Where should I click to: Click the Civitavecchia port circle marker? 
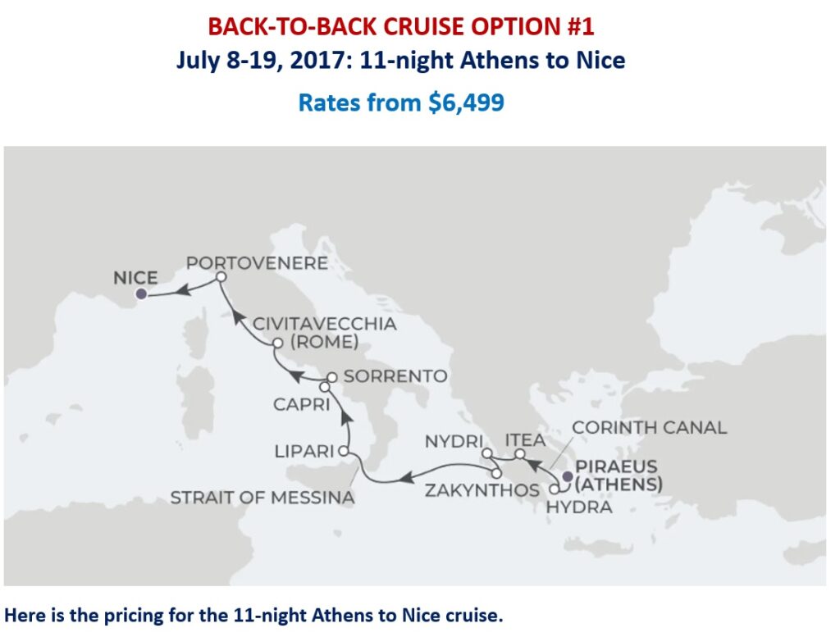point(277,344)
